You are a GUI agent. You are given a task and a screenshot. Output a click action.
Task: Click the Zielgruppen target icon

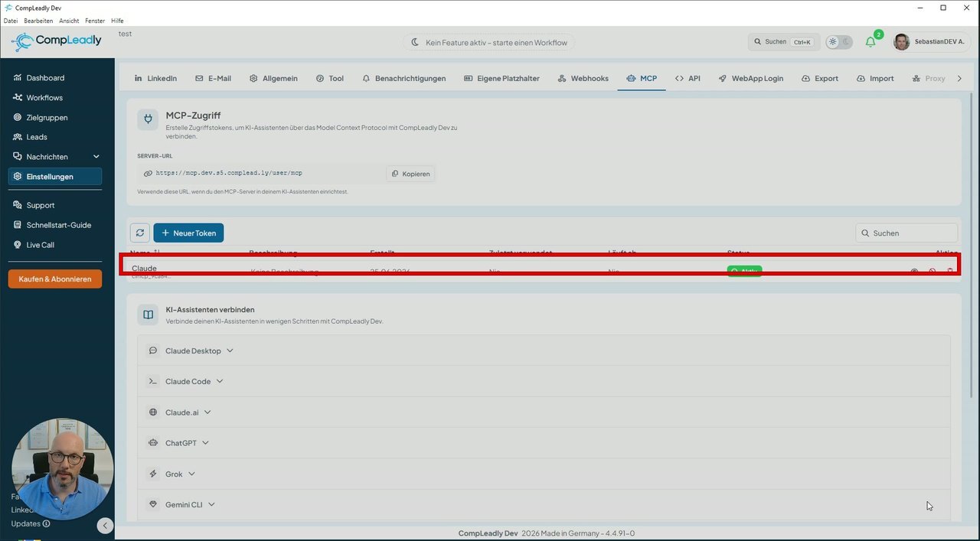[x=18, y=118]
